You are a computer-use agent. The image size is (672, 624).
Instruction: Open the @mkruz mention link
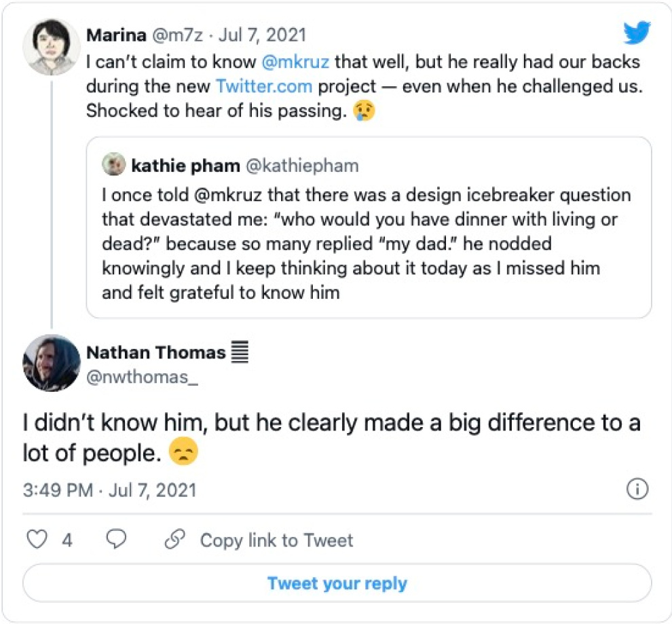coord(296,62)
